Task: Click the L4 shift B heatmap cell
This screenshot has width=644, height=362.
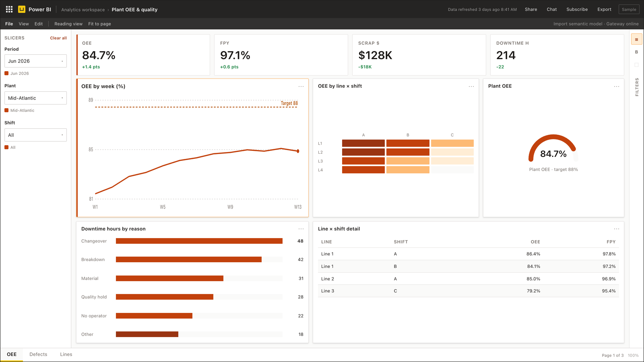Action: tap(408, 170)
